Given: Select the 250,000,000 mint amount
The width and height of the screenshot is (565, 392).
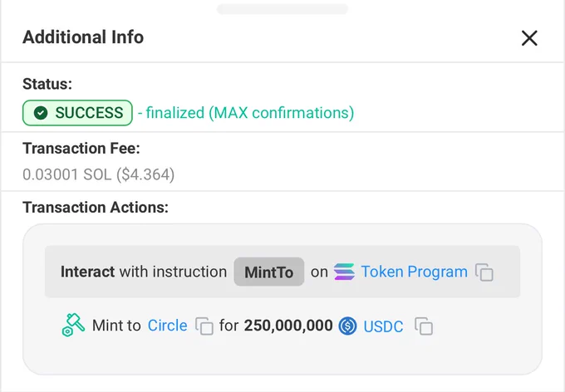Looking at the screenshot, I should tap(288, 326).
